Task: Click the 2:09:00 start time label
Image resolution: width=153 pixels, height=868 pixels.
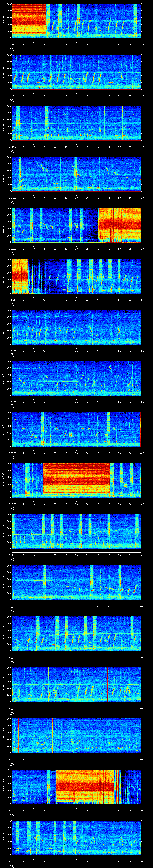Action: [x=12, y=453]
